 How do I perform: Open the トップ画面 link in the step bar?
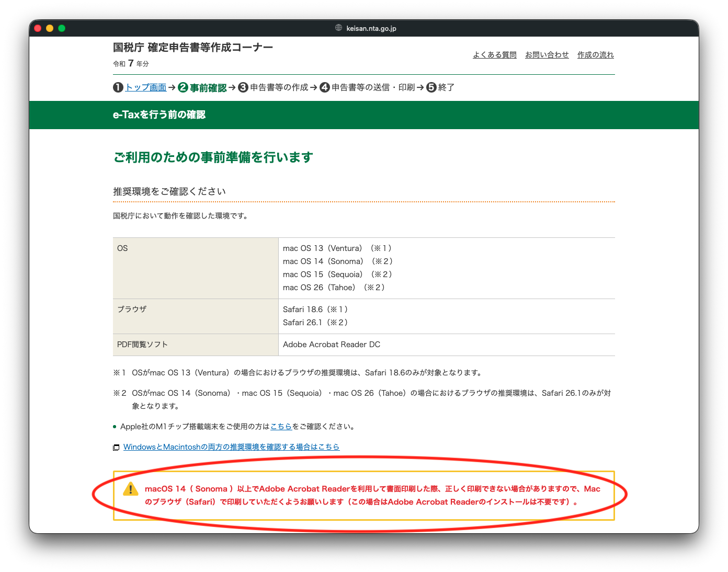click(x=146, y=87)
